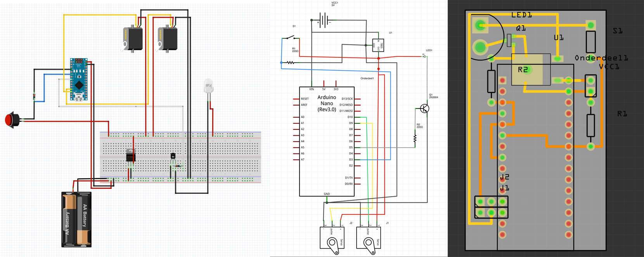The height and width of the screenshot is (257, 644).
Task: Click the GND pin label in schematic
Action: (327, 194)
